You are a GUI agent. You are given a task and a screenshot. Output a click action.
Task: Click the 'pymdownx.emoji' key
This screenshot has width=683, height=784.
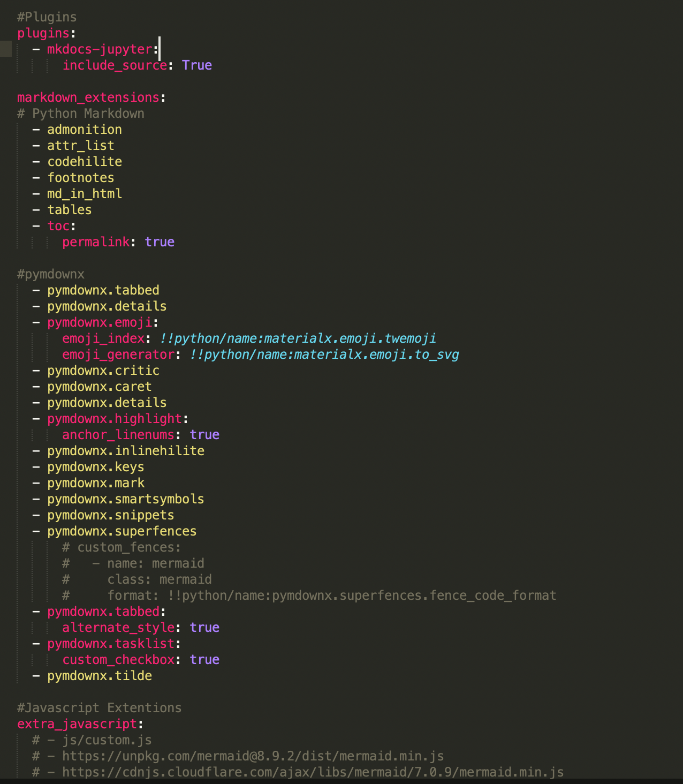tap(100, 322)
